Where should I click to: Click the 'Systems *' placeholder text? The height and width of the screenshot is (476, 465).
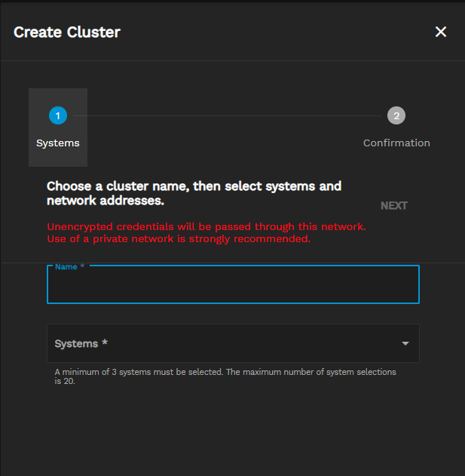click(x=81, y=343)
